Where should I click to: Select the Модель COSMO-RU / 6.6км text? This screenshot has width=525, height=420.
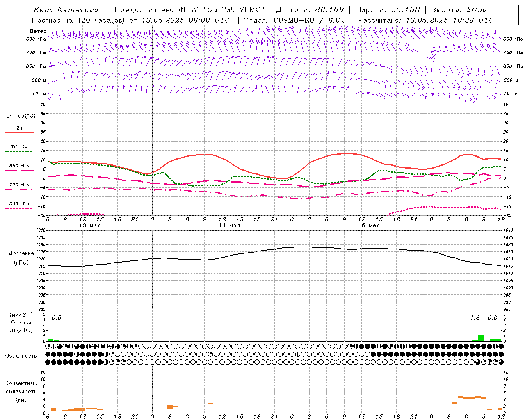pyautogui.click(x=296, y=20)
